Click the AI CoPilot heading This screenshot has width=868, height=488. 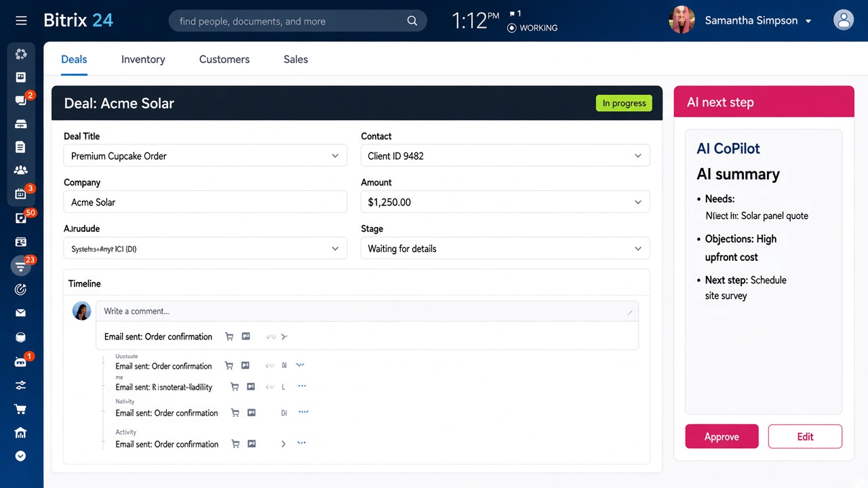tap(728, 148)
